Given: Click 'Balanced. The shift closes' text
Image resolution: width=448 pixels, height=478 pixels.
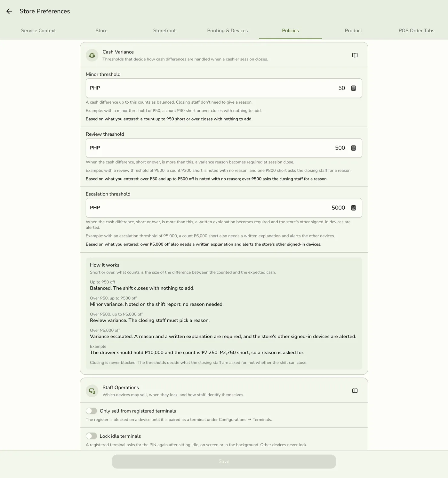Looking at the screenshot, I should point(142,288).
